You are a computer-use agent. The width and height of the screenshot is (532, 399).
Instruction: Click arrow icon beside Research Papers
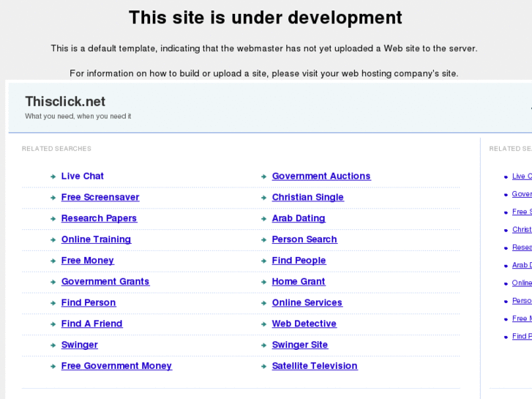[53, 219]
